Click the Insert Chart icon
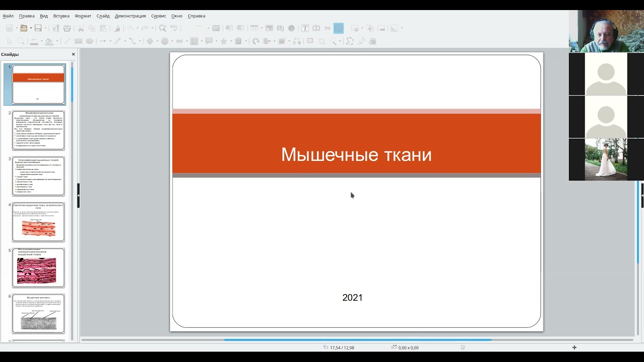 291,28
